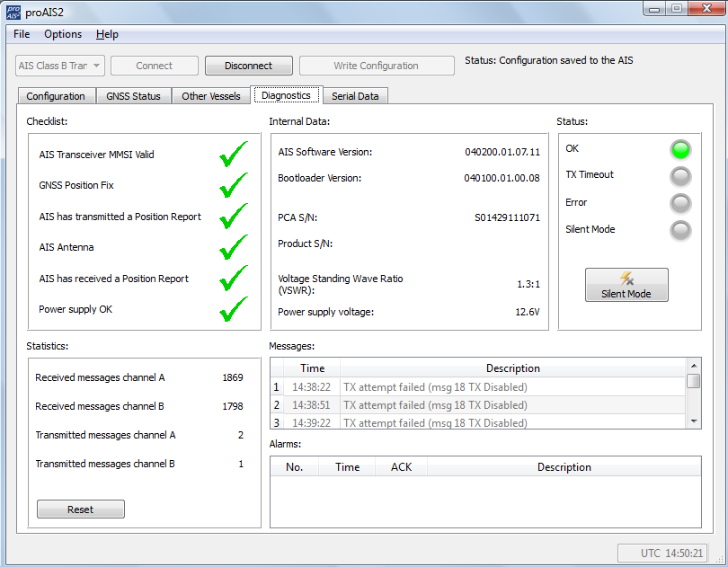Viewport: 728px width, 567px height.
Task: Click the power supply voltage value 12.6V
Action: [x=528, y=312]
